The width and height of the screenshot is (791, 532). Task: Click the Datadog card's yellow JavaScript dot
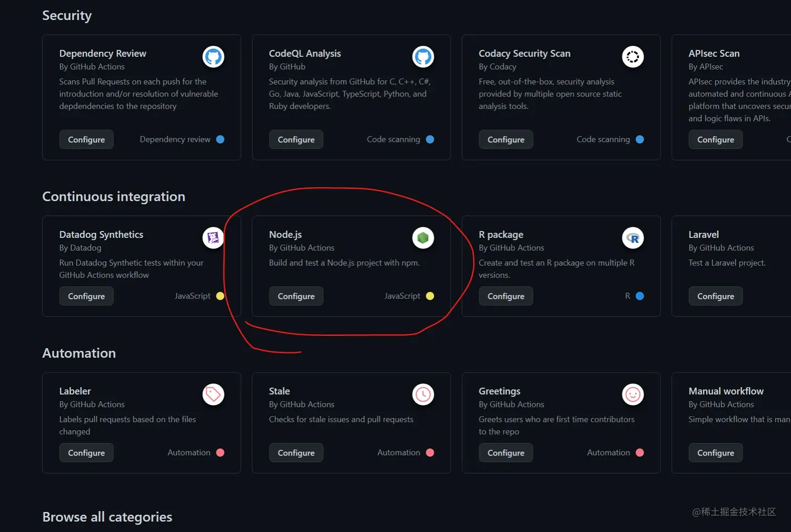point(220,296)
